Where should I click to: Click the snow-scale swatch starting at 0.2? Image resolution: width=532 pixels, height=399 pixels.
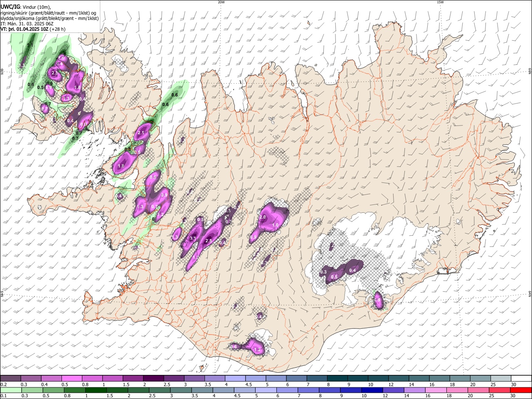click(x=10, y=378)
